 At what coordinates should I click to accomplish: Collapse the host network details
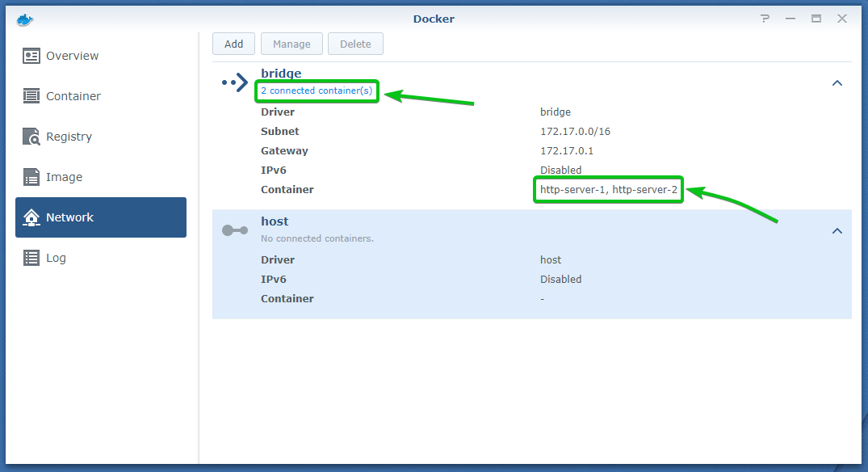(x=837, y=231)
